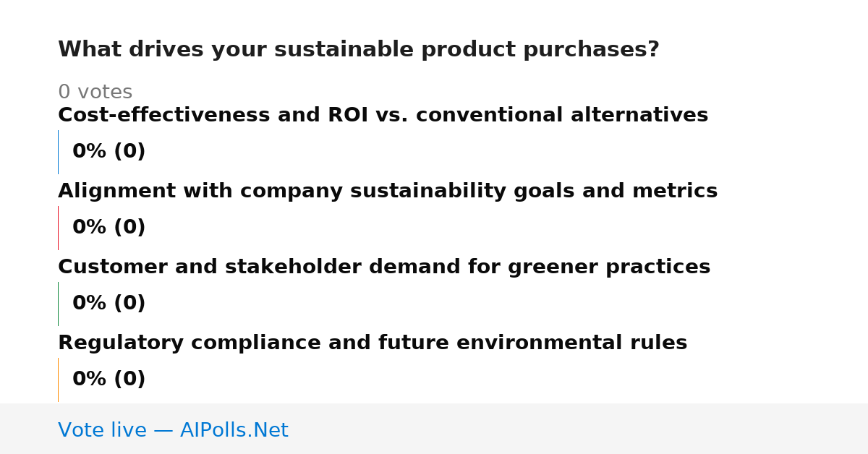Click the 0% (0) result under Customer demand

(x=109, y=304)
